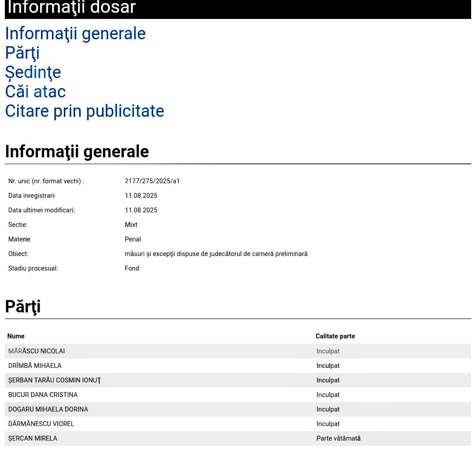Screen dimensions: 476x456
Task: Click the Informații dosar header bar
Action: click(238, 8)
